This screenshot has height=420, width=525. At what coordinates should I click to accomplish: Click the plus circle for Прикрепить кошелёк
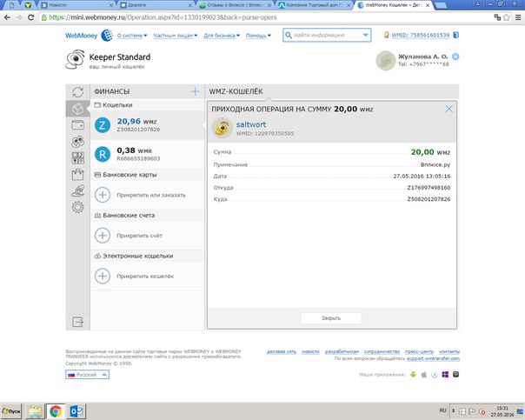(103, 276)
